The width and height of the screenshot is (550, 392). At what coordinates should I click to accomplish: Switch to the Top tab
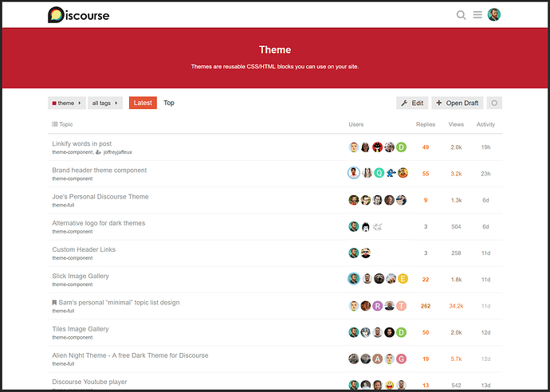pos(169,103)
